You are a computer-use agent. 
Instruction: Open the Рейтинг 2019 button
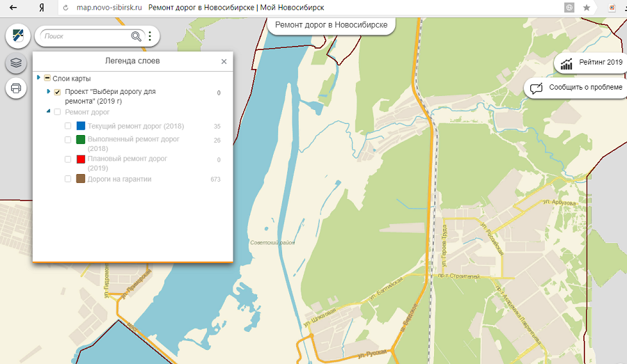[x=589, y=63]
